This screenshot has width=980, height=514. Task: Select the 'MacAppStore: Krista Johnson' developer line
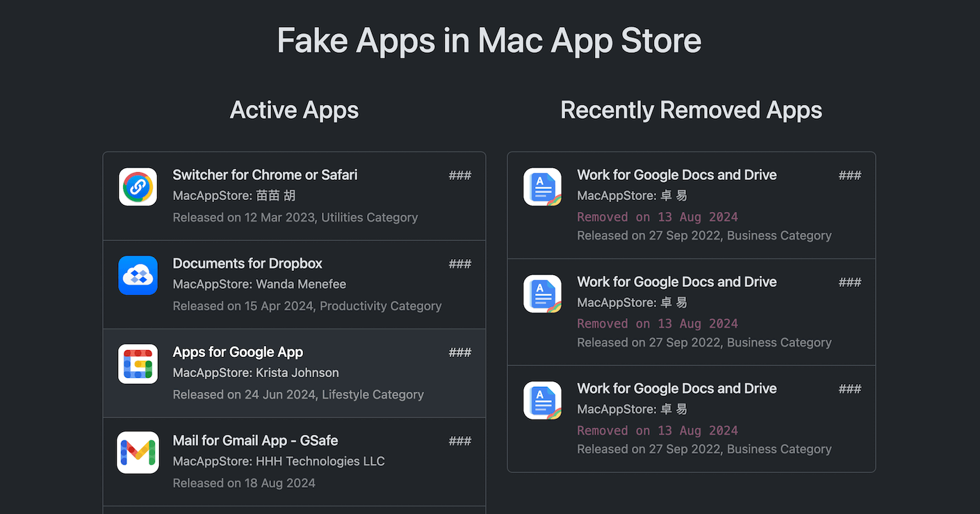[256, 373]
